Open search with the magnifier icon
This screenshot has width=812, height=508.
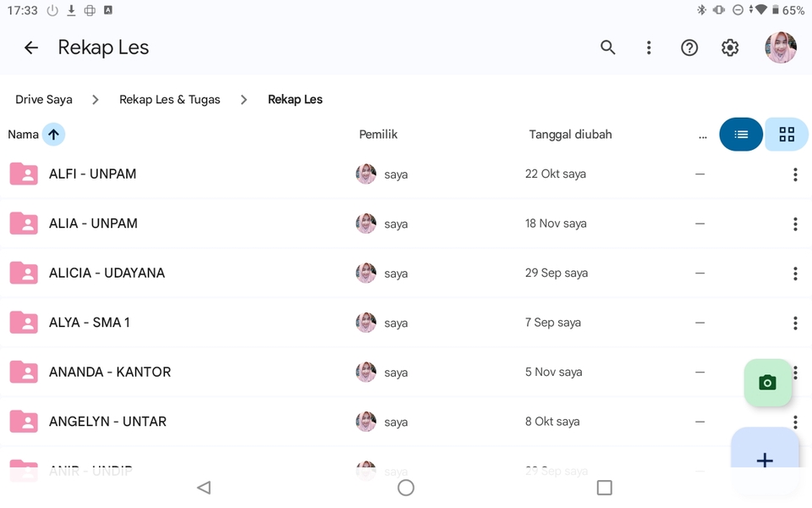[x=607, y=48]
